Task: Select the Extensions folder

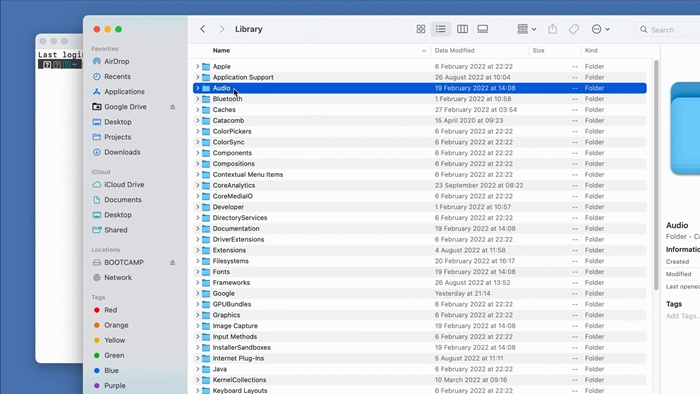Action: pos(420,250)
